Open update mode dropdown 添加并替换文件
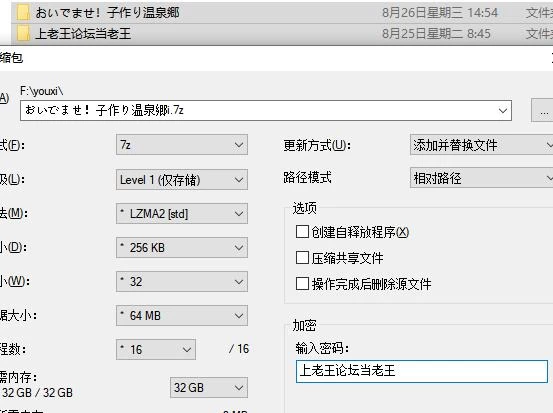This screenshot has height=413, width=553. (x=481, y=145)
